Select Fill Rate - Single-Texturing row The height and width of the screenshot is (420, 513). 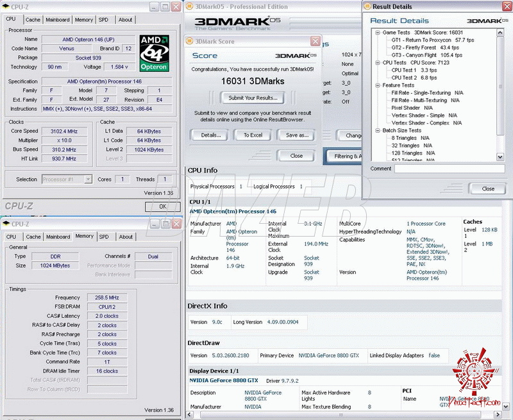tap(427, 92)
